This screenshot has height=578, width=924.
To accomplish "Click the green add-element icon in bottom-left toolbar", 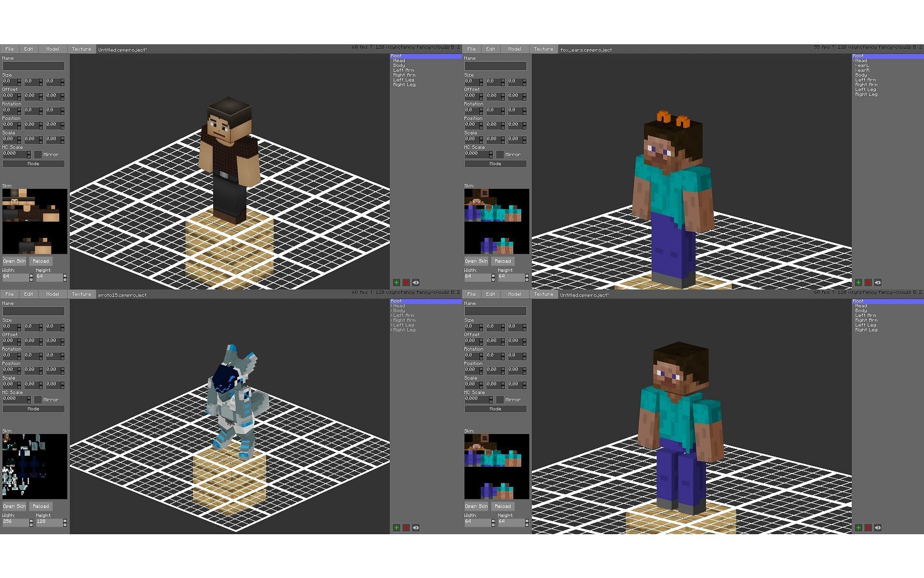I will tap(395, 527).
